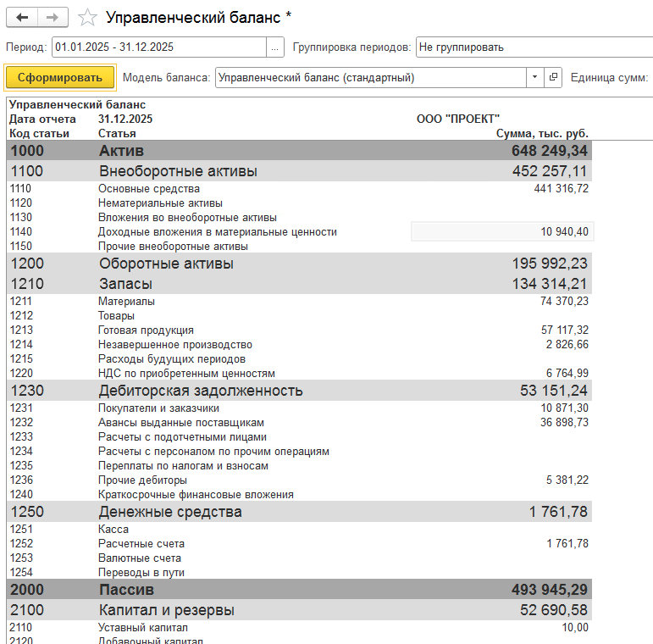Image resolution: width=653 pixels, height=644 pixels.
Task: Select the Переводы в пути row
Action: coord(299,572)
